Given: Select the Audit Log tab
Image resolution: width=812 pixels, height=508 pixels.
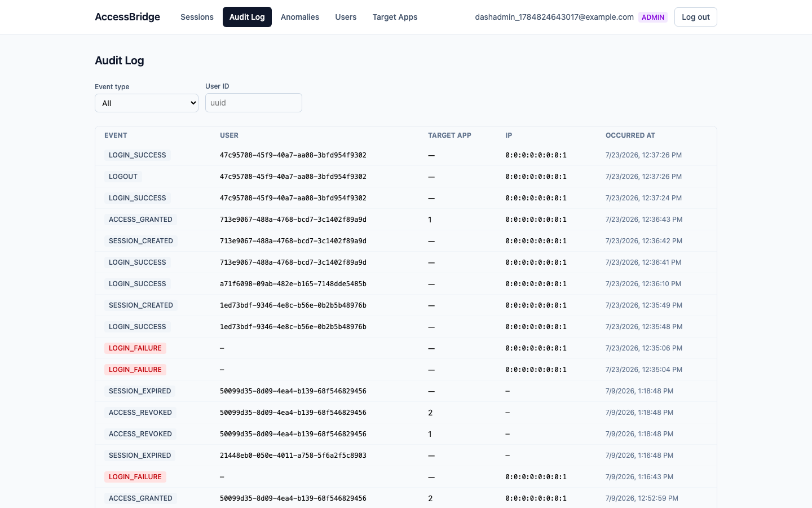Looking at the screenshot, I should [x=247, y=17].
